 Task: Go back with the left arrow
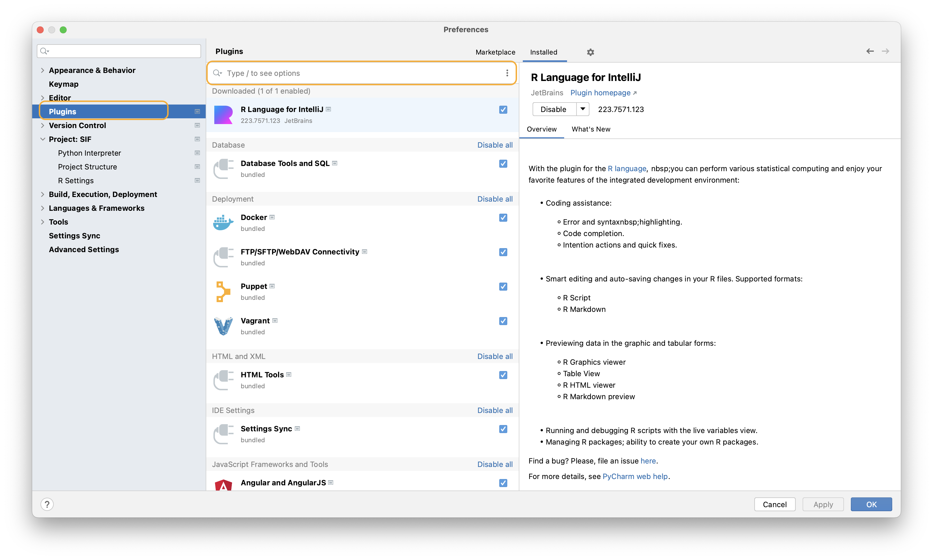click(x=870, y=51)
